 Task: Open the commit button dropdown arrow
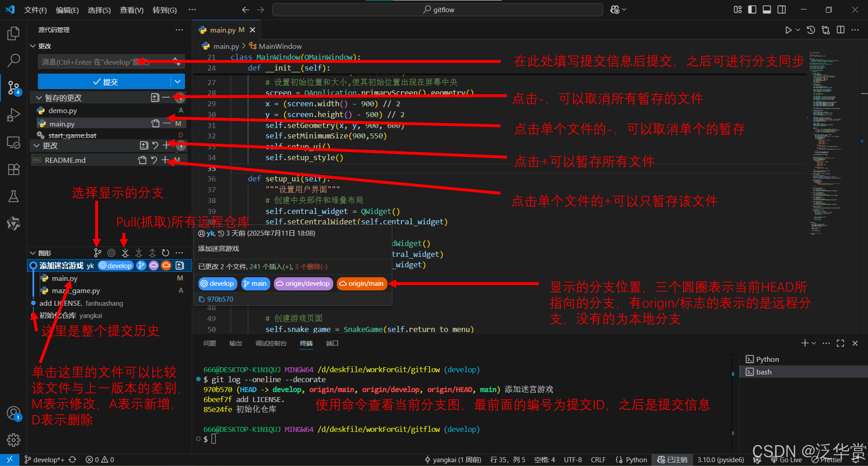pos(178,82)
